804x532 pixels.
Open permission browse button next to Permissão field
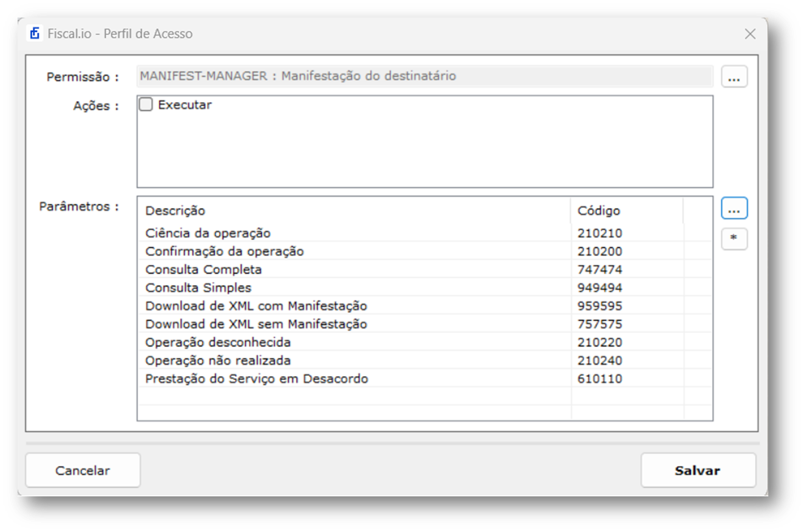[x=734, y=77]
